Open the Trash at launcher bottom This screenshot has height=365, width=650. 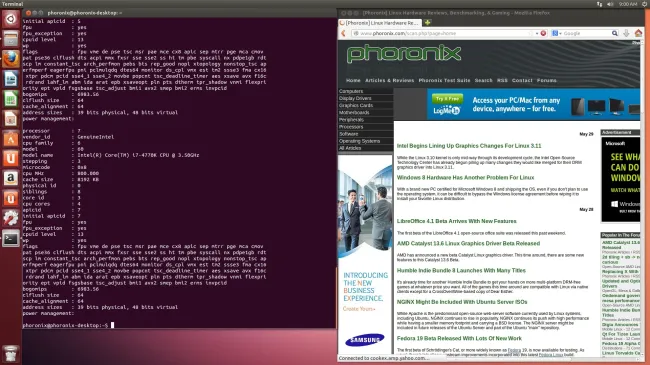(x=11, y=354)
